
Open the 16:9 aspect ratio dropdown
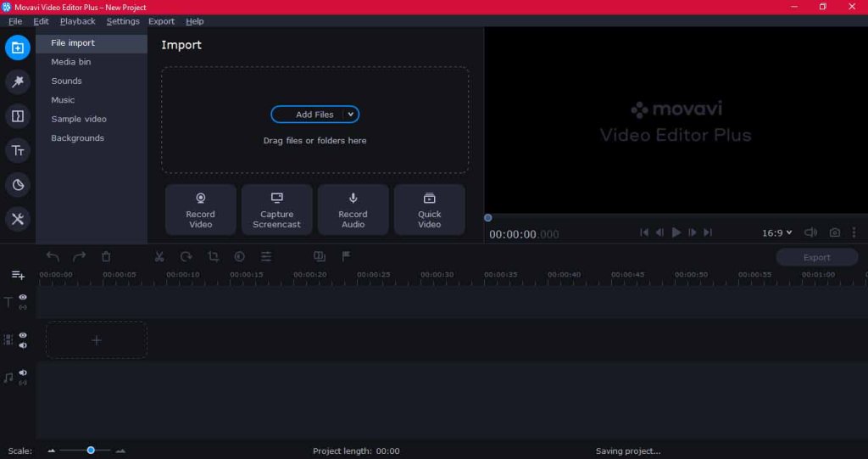click(x=776, y=232)
